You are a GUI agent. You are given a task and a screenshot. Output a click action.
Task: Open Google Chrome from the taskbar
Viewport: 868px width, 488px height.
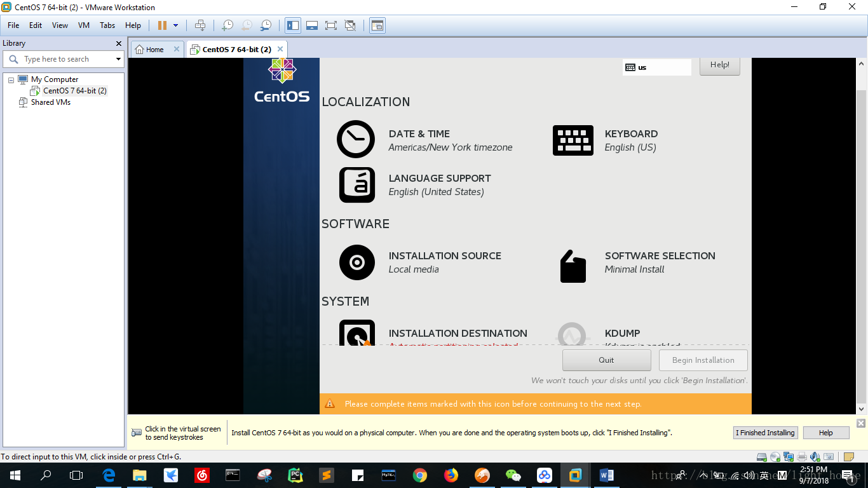coord(419,475)
